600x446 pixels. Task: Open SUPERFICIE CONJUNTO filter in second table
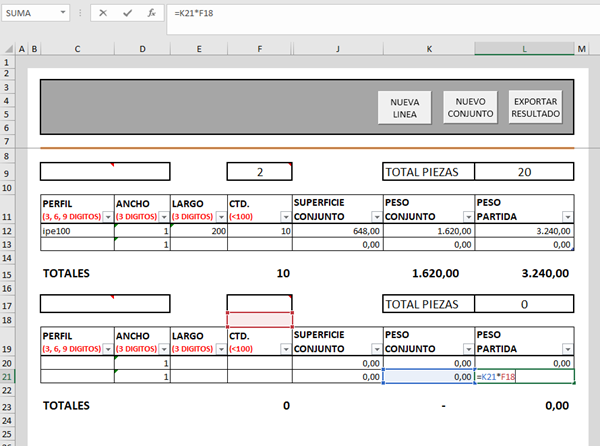pos(376,348)
